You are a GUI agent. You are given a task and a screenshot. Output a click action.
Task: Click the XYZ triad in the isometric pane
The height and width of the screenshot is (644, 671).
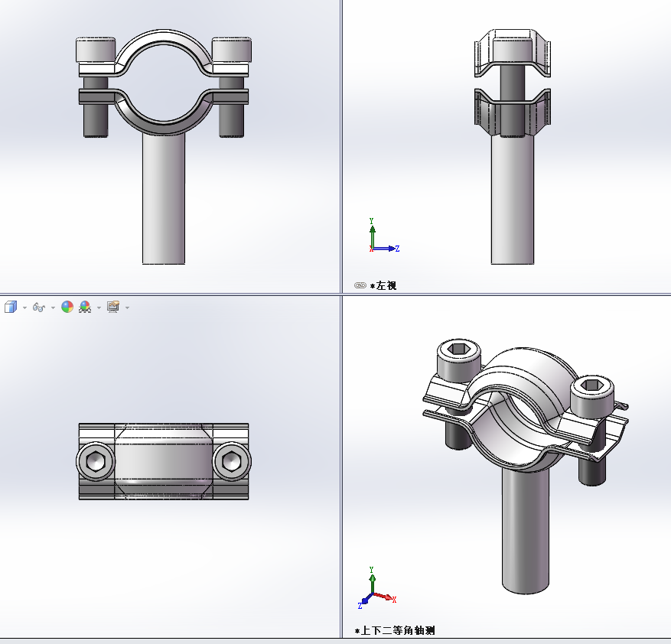pos(376,588)
